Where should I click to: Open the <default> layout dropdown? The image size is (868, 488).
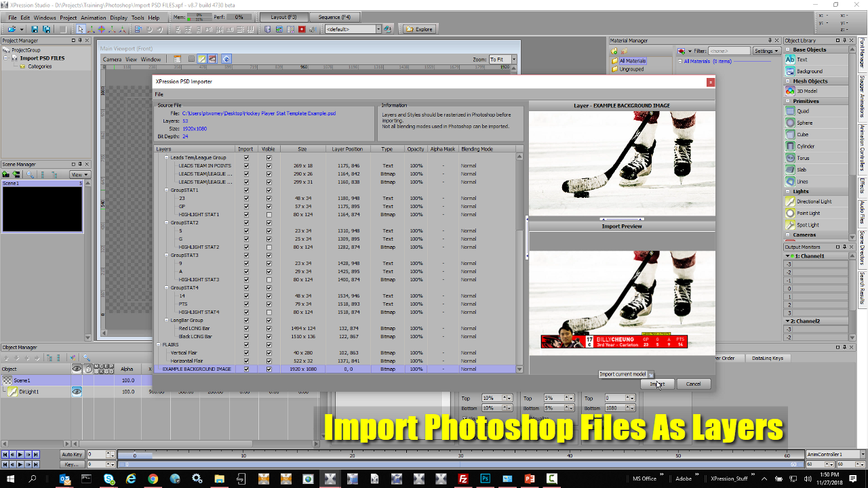coord(378,29)
